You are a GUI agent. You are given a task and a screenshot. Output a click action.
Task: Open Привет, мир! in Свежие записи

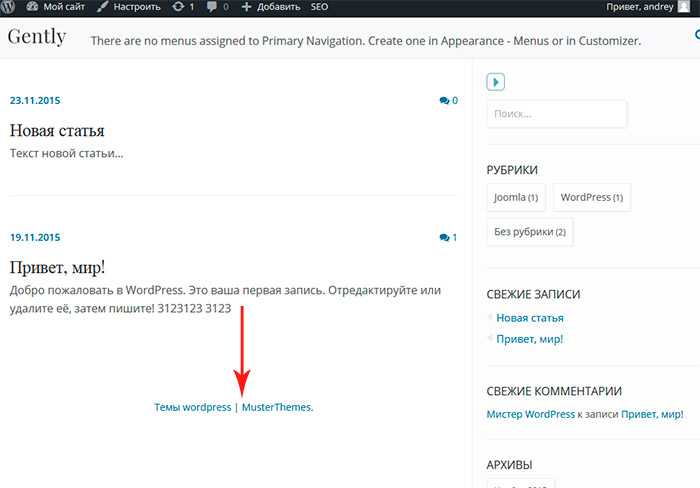tap(529, 339)
